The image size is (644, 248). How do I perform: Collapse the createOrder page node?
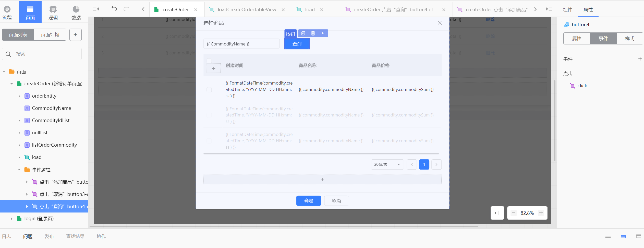point(11,84)
